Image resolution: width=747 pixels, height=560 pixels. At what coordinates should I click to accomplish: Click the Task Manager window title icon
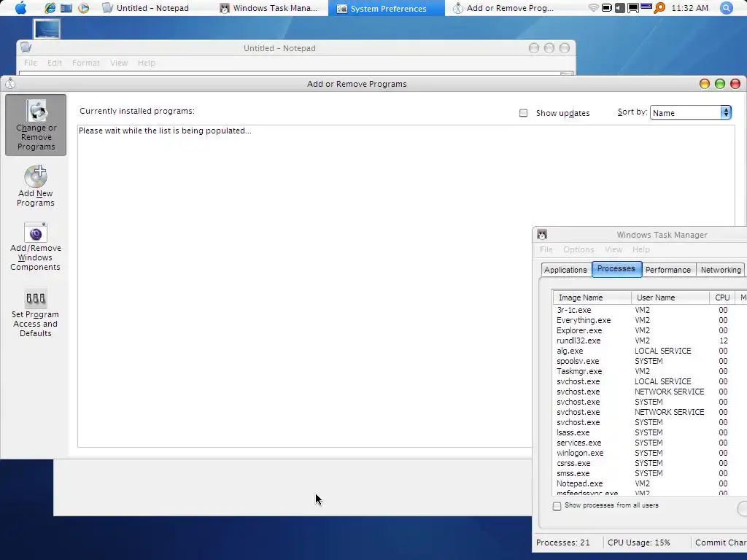pyautogui.click(x=542, y=234)
